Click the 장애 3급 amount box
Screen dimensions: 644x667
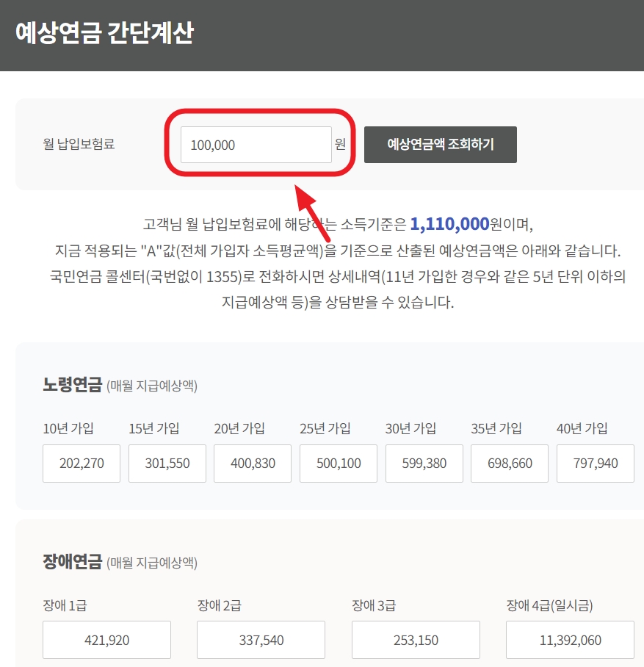pos(414,639)
